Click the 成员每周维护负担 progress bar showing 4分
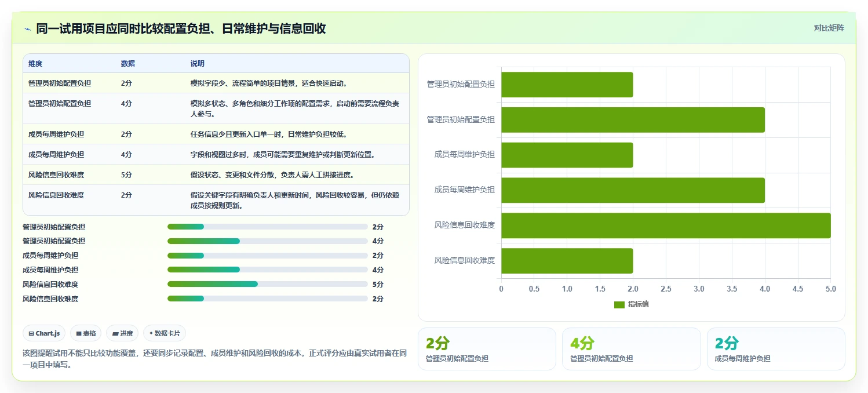868x393 pixels. tap(268, 270)
